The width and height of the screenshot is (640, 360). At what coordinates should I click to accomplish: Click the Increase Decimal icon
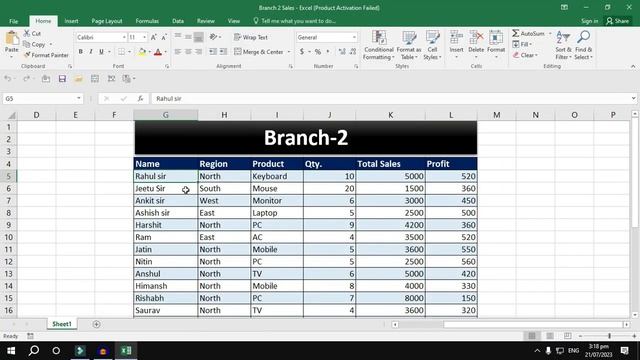pos(342,52)
